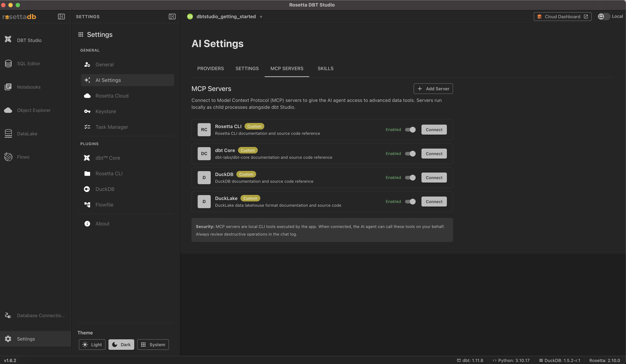The image size is (626, 364).
Task: Click the Python: 3.10.17 status entry
Action: click(511, 361)
